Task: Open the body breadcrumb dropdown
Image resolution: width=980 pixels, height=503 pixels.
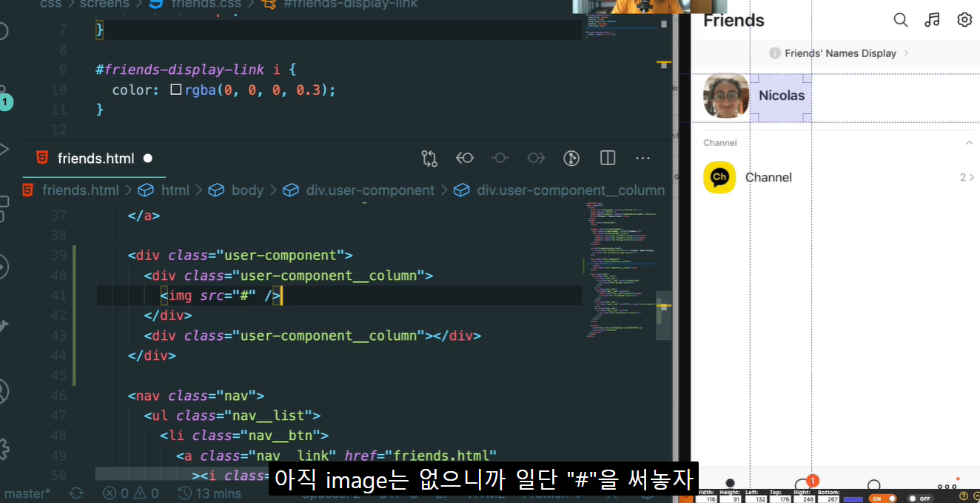Action: (x=246, y=190)
